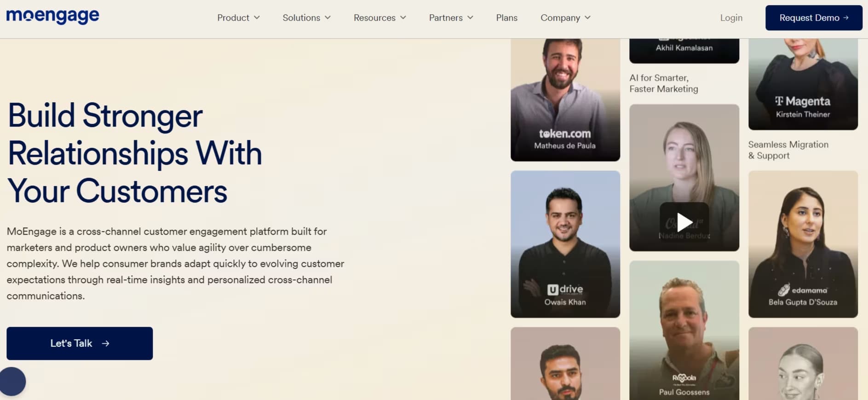Image resolution: width=868 pixels, height=400 pixels.
Task: Expand the Product dropdown chevron
Action: pos(257,17)
